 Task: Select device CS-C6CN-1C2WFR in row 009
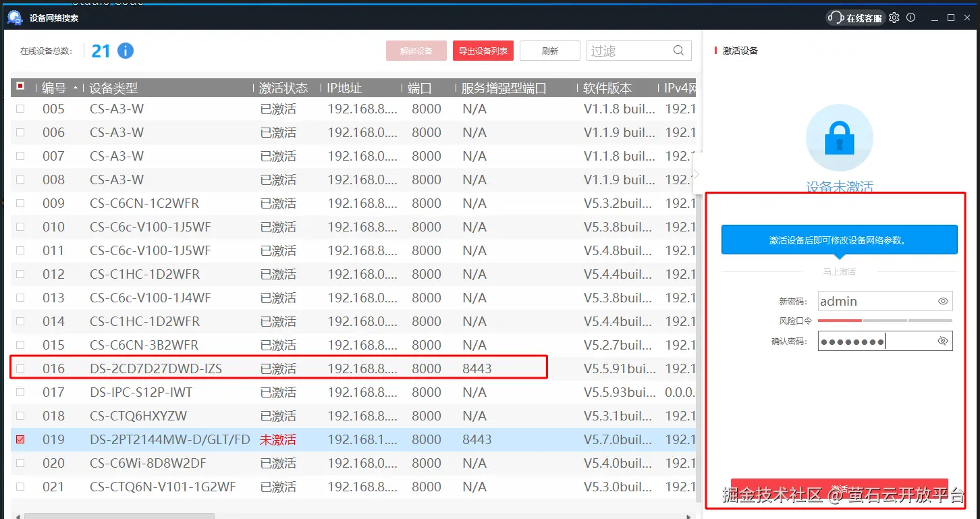pyautogui.click(x=144, y=203)
